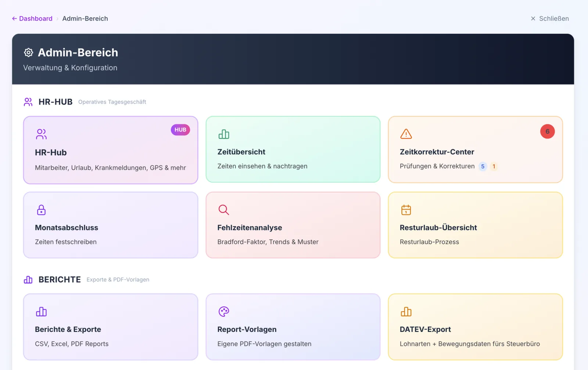The width and height of the screenshot is (588, 370).
Task: Click the chart icon in DATEV-Export card
Action: tap(406, 312)
